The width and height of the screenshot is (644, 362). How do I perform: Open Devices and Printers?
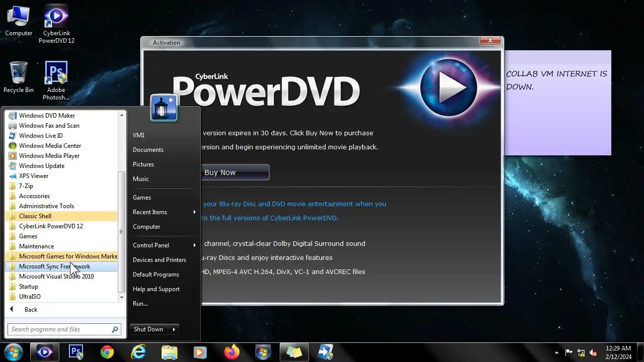(164, 259)
